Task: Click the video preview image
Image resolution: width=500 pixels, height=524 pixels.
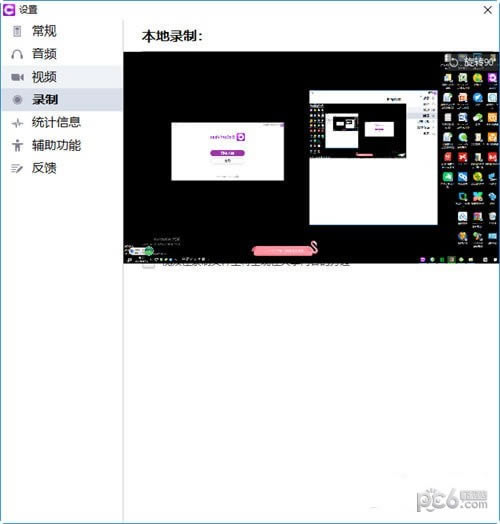Action: coord(311,157)
